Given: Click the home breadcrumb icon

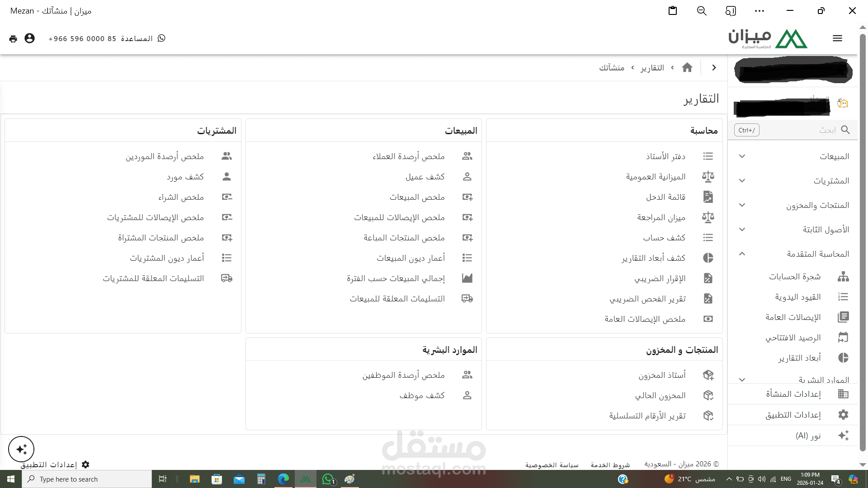Looking at the screenshot, I should point(687,68).
